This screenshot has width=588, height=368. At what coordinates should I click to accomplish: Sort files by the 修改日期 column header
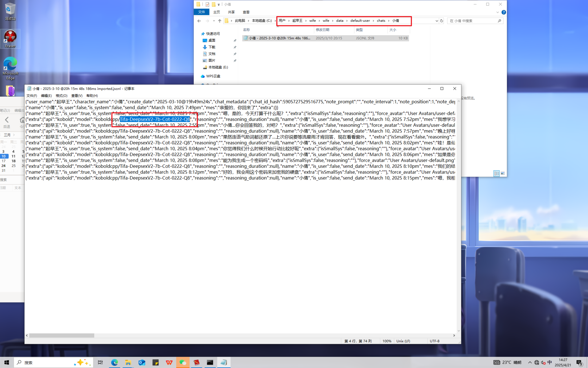(x=322, y=30)
